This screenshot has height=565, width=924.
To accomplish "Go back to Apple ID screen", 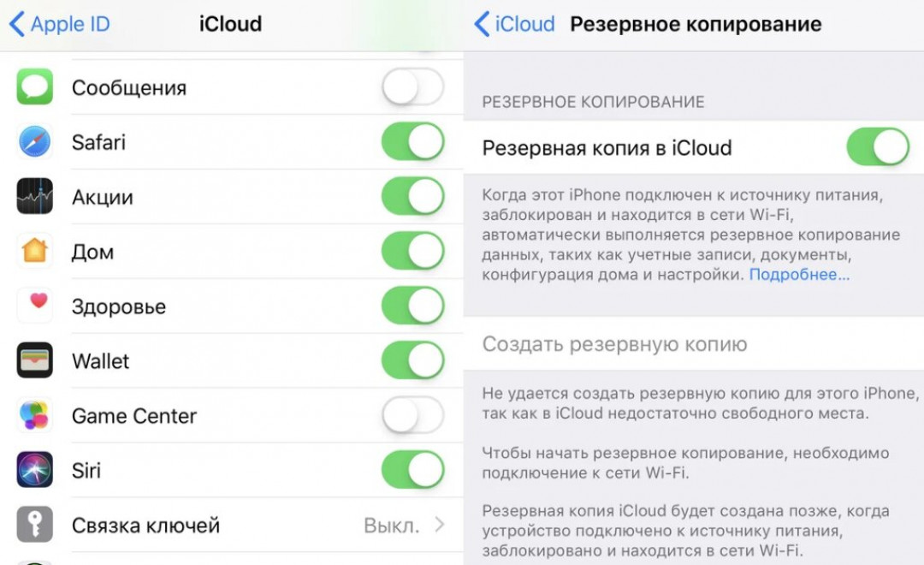I will click(60, 24).
